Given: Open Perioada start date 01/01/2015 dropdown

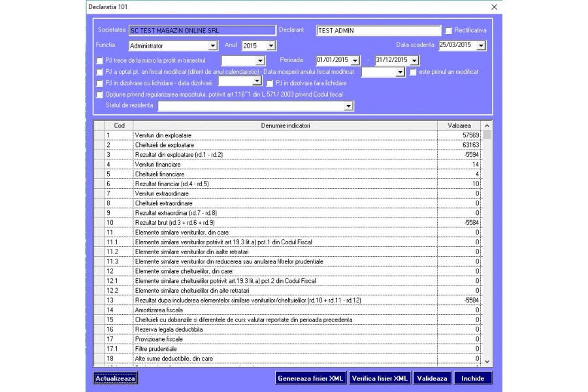Looking at the screenshot, I should point(355,60).
